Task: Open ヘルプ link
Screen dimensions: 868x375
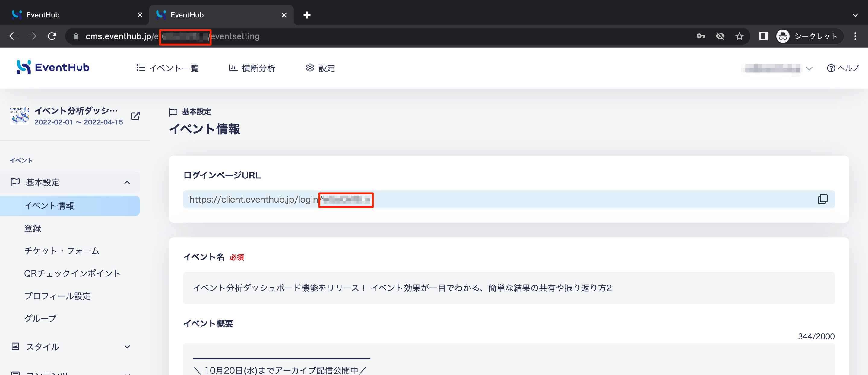Action: [x=843, y=68]
